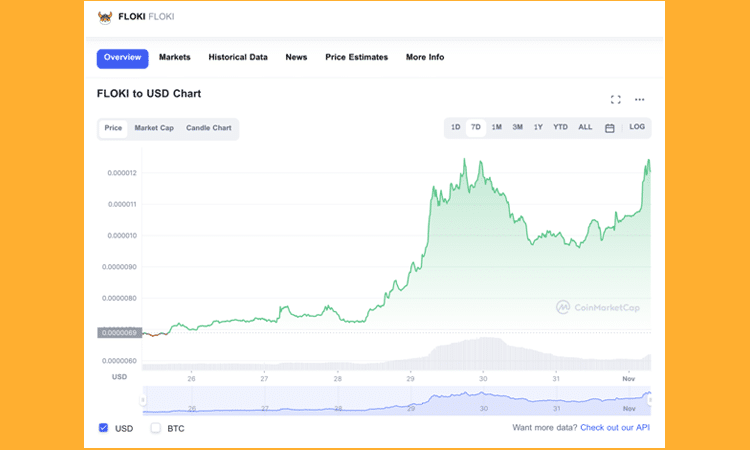Click the 0.000012 y-axis label

[x=122, y=173]
